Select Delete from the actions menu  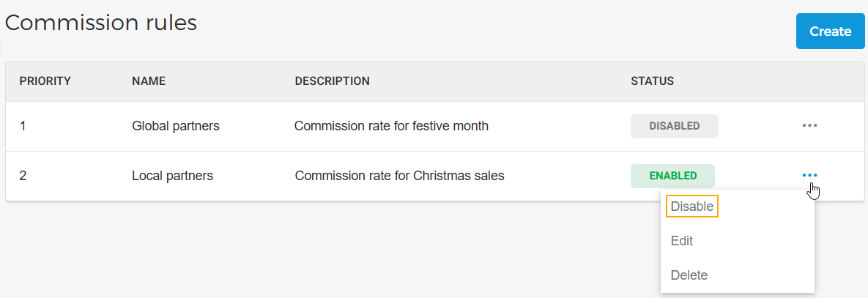[x=689, y=275]
